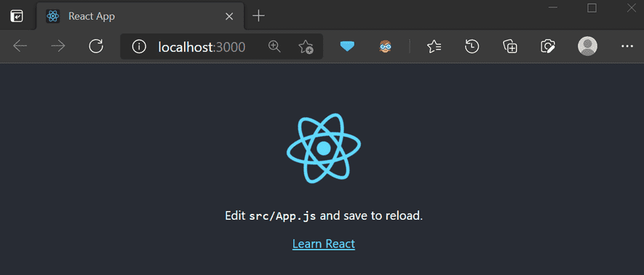Screen dimensions: 644x275
Task: Minimize the browser window
Action: [x=553, y=7]
